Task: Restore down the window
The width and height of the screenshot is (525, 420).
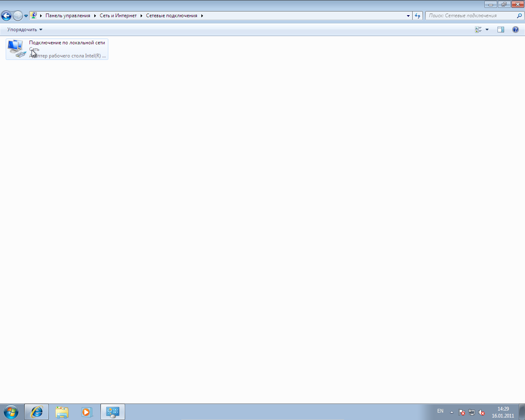Action: (504, 5)
